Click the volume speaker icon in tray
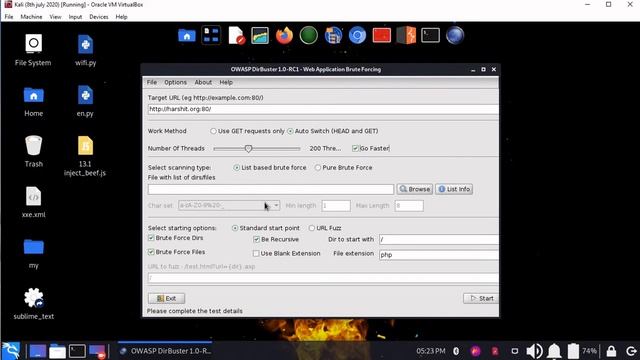Screen dimensions: 640x360 coord(534,351)
